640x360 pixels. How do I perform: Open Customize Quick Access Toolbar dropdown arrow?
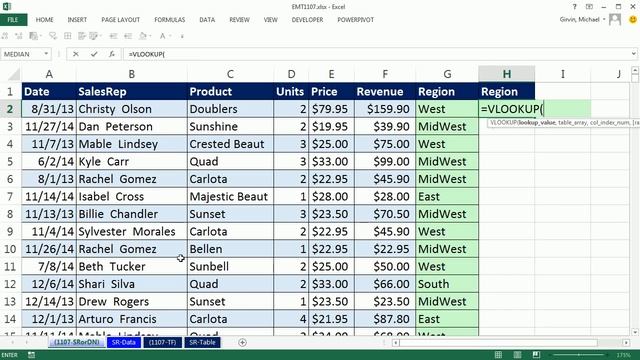(x=182, y=36)
